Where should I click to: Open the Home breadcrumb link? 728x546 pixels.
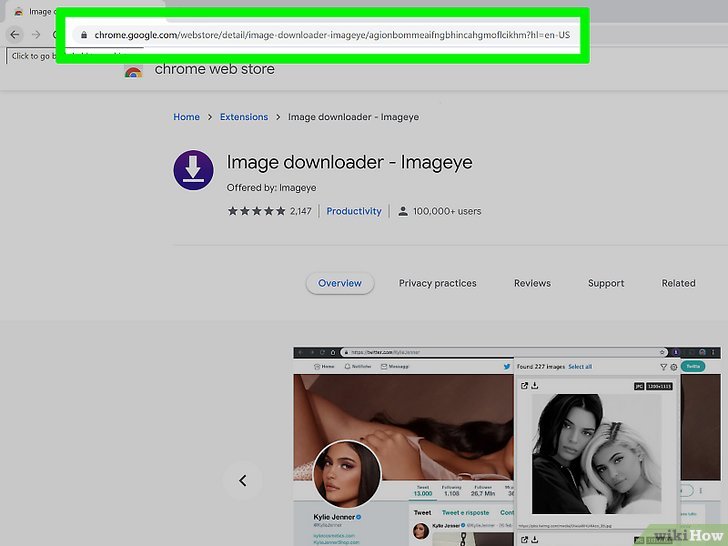point(186,117)
